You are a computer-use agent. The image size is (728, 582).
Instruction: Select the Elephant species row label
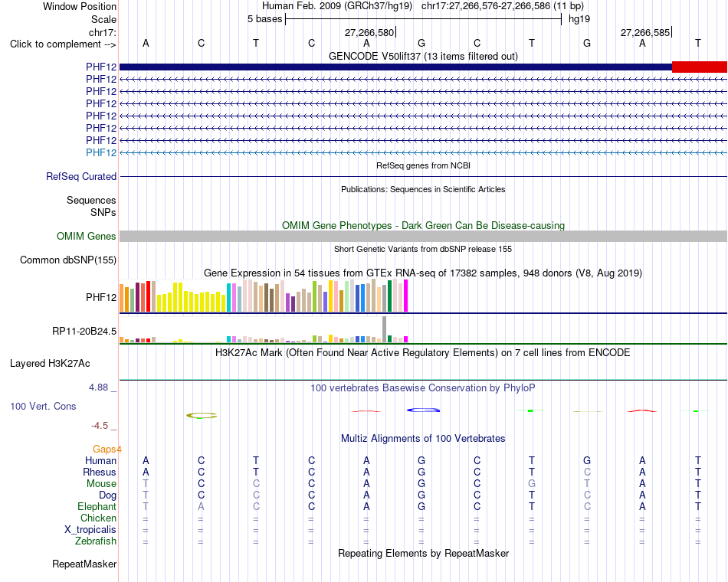point(97,506)
